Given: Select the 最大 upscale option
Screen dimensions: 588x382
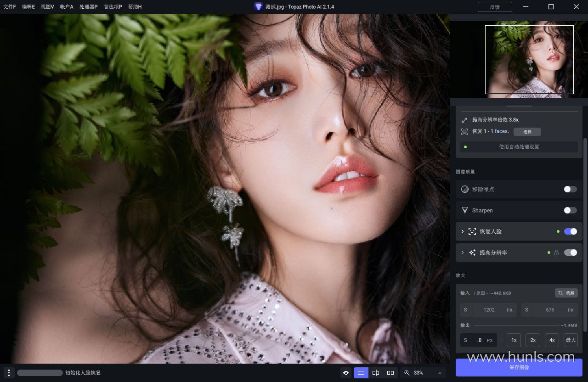Looking at the screenshot, I should (x=571, y=340).
